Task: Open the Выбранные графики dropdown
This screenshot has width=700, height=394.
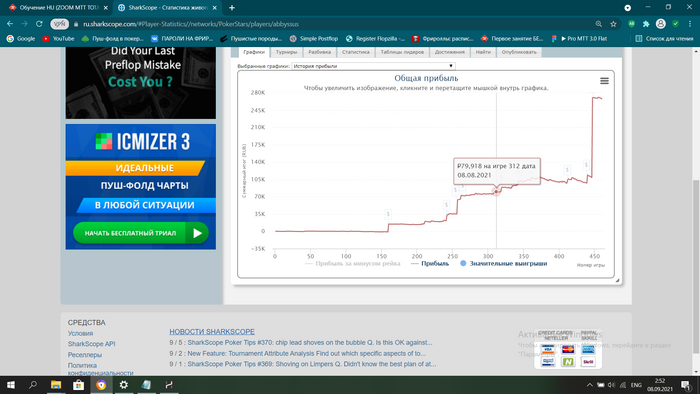Action: pos(373,66)
